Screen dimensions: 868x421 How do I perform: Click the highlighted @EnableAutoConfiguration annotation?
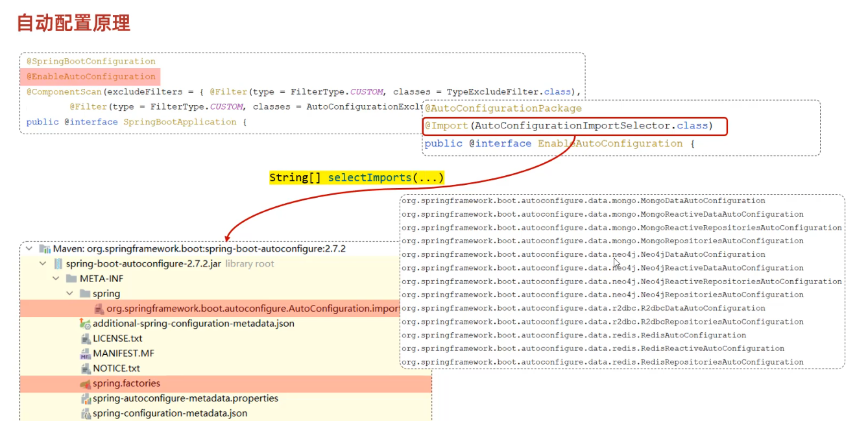pyautogui.click(x=91, y=77)
